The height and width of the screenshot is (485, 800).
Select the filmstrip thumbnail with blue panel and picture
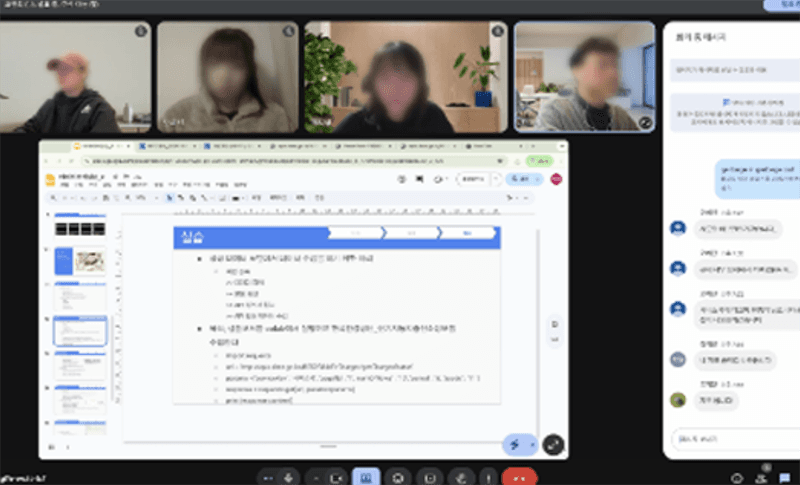tap(80, 261)
